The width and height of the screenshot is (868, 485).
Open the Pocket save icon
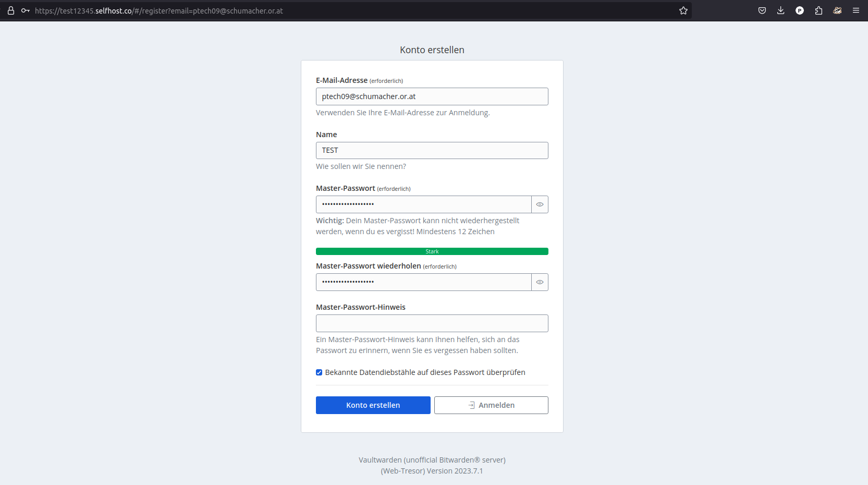click(x=762, y=10)
